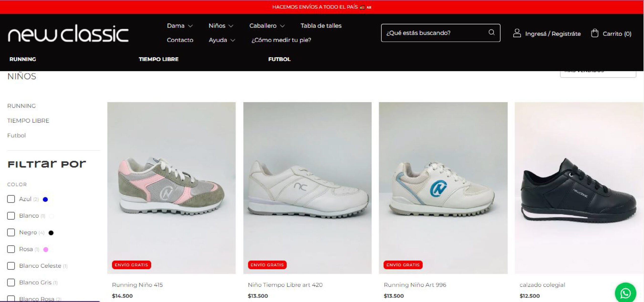The image size is (644, 302).
Task: Click the Envío Gratis badge on Running Niño 415
Action: (131, 265)
